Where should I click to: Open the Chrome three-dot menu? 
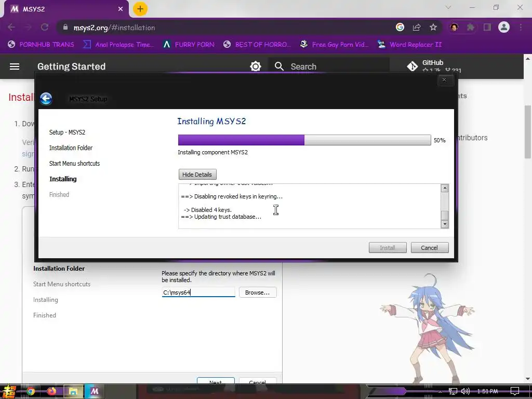[x=521, y=28]
